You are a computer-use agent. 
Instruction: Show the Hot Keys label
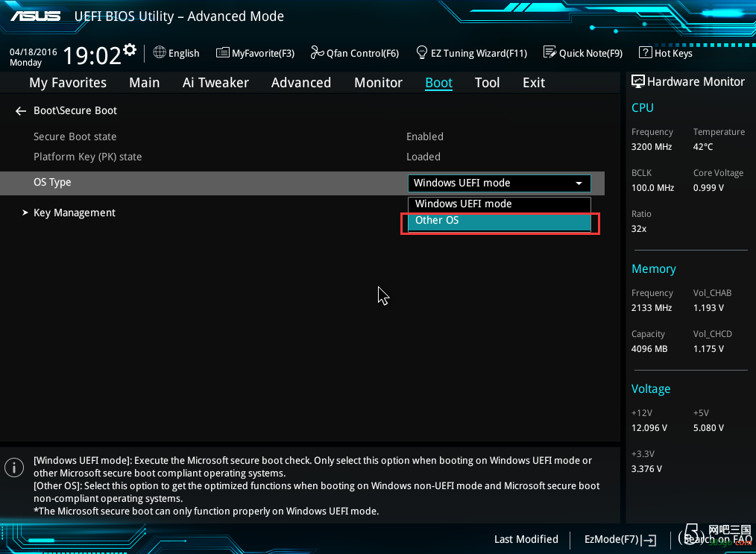click(x=673, y=53)
